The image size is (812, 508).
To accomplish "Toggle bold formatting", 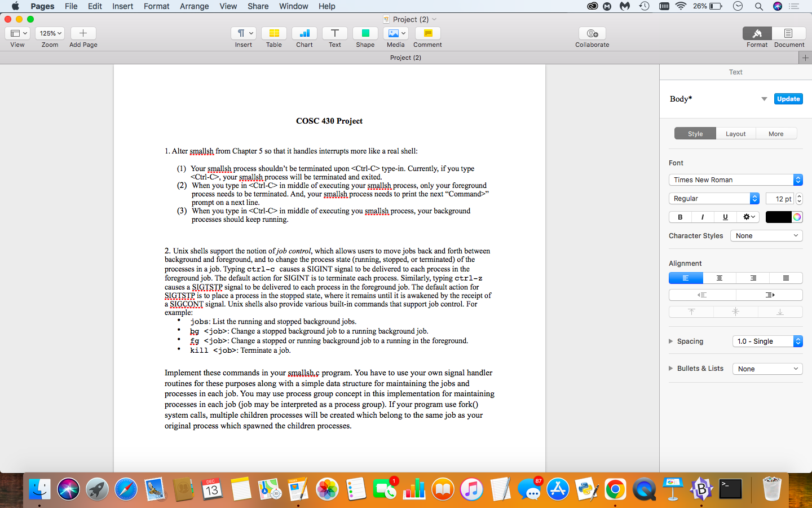I will tap(680, 217).
